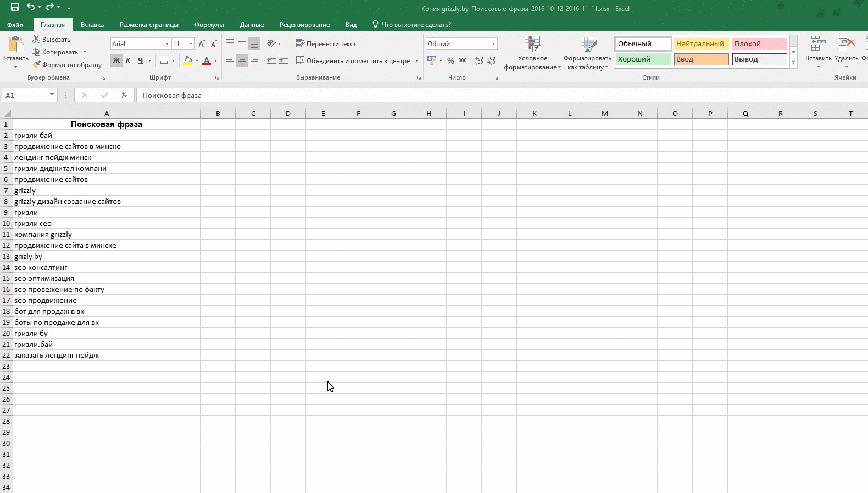Switch to the Вставка tab
The image size is (868, 493).
(x=92, y=25)
